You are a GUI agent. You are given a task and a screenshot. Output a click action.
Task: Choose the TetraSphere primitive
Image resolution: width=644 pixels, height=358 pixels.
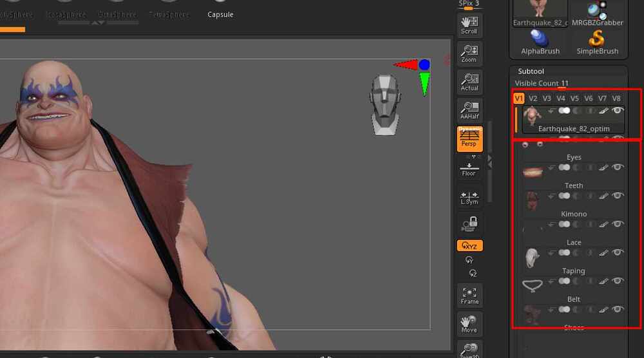169,14
